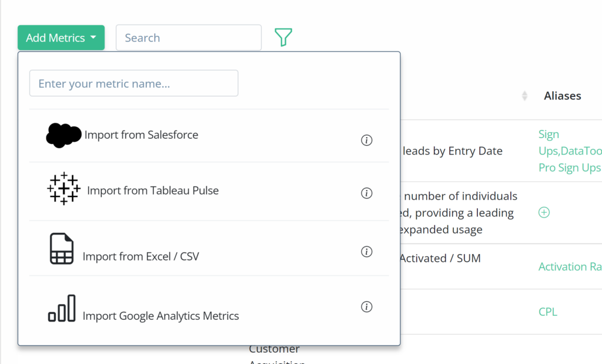Show info for Import from Tableau Pulse
Viewport: 602px width, 364px height.
click(367, 193)
